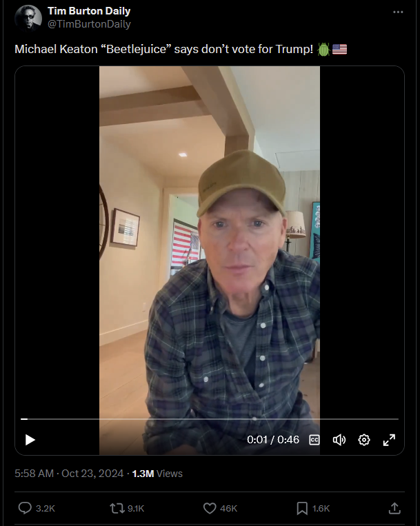Open the Tim Burton Daily display name
Screen dimensions: 420x526
click(x=89, y=11)
